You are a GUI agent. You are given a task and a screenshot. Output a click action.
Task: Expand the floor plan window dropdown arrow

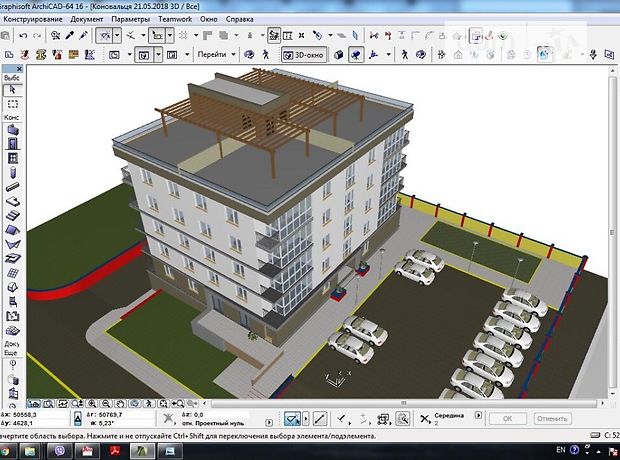point(129,55)
